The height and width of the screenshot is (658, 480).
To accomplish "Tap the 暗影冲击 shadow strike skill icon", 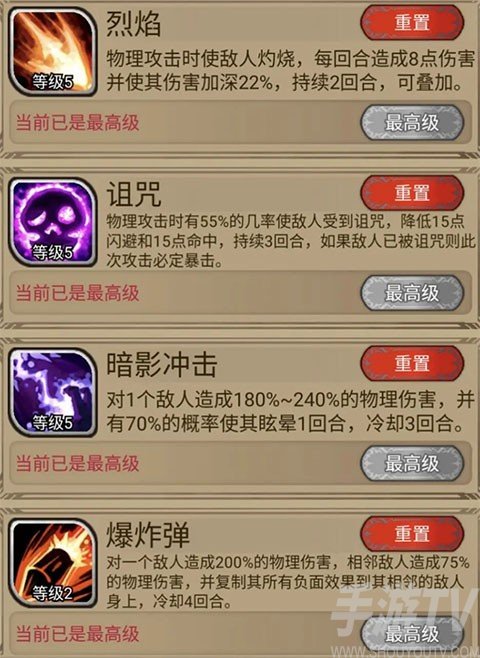I will coord(53,393).
